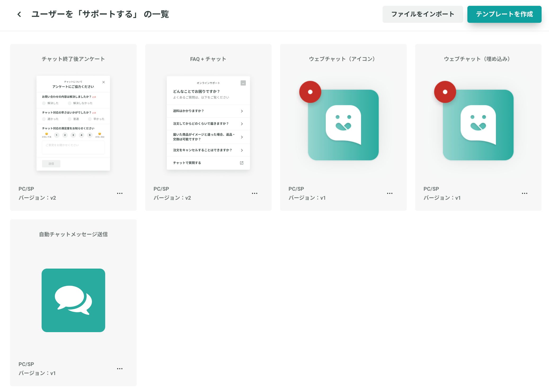Click the speech bubbles icon in 自動チャットメッセージ送信
Image resolution: width=549 pixels, height=392 pixels.
pyautogui.click(x=73, y=300)
